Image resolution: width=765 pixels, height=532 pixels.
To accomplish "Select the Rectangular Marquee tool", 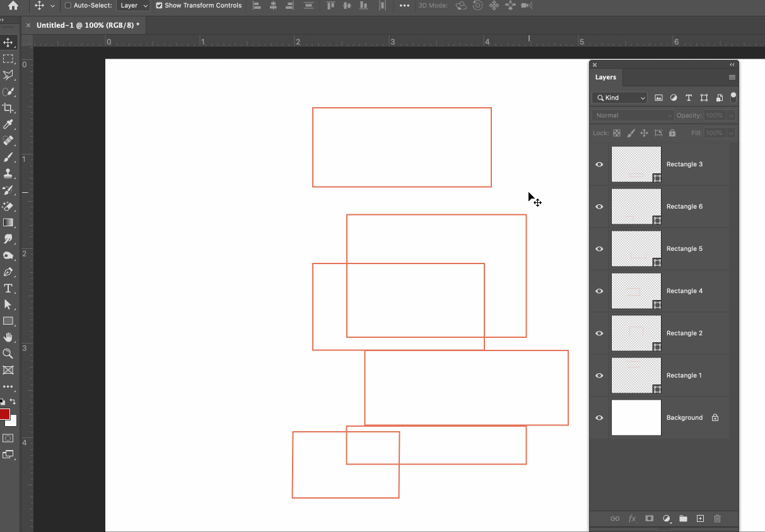I will (x=8, y=59).
